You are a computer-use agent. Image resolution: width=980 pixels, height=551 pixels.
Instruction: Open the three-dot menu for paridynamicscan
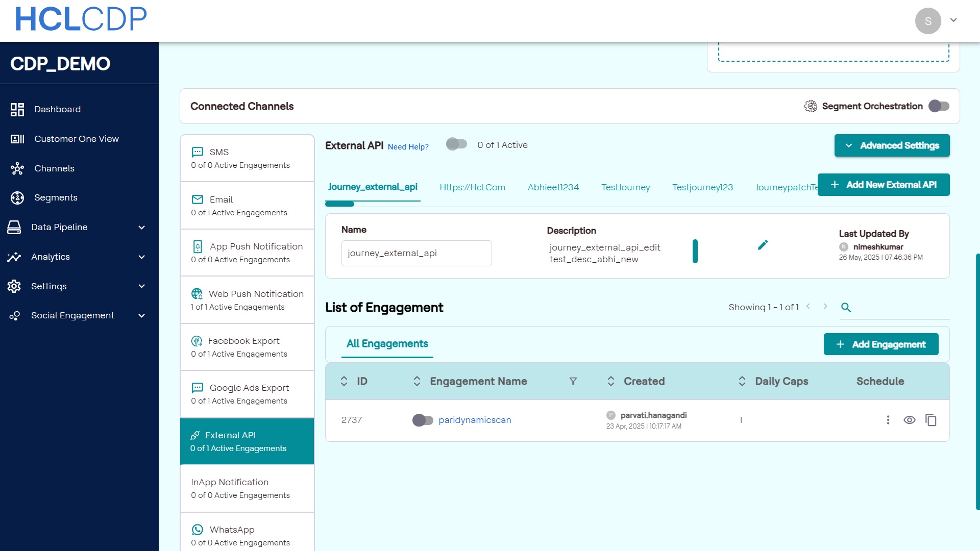888,420
